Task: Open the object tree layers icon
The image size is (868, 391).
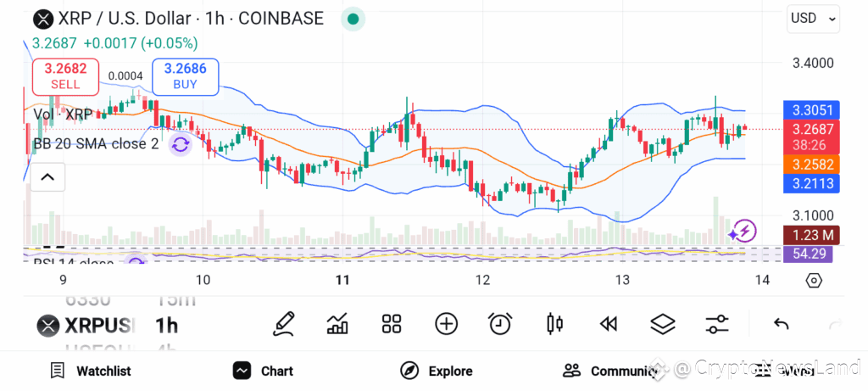Action: pyautogui.click(x=663, y=324)
